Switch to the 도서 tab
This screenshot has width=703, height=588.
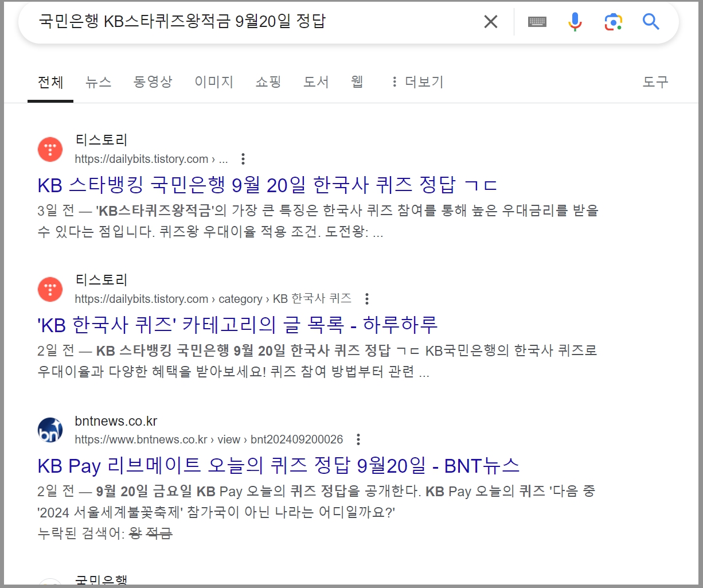coord(316,82)
